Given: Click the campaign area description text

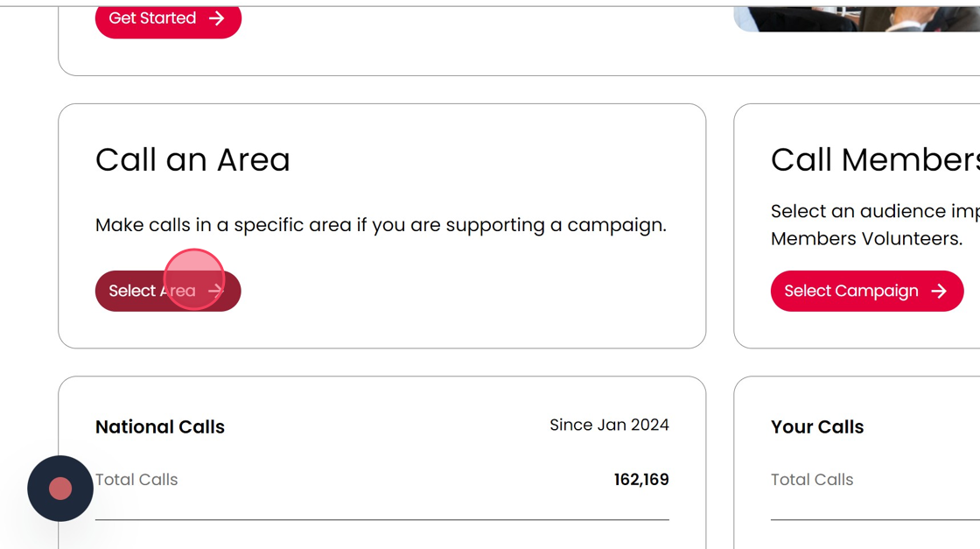Looking at the screenshot, I should (381, 225).
